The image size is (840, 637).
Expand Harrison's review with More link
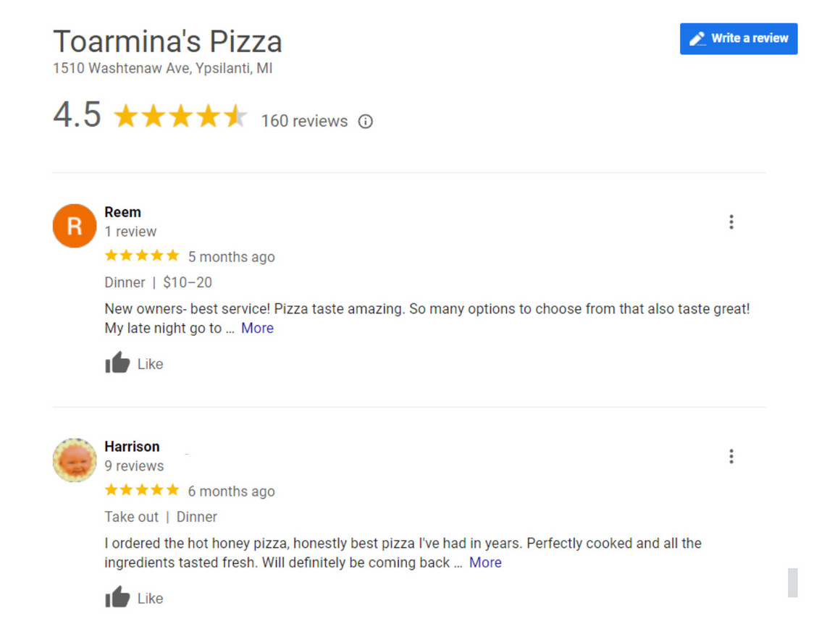[x=485, y=562]
